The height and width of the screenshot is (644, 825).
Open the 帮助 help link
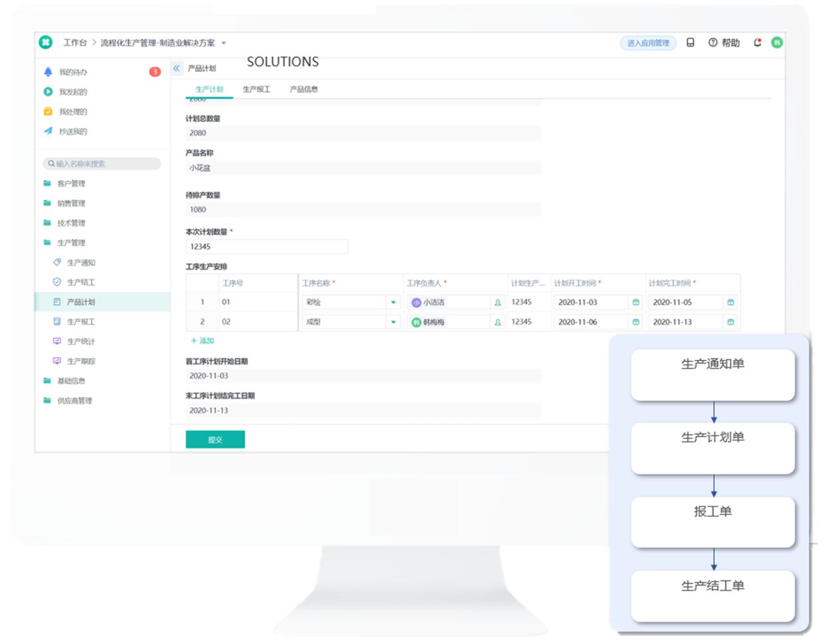[724, 42]
